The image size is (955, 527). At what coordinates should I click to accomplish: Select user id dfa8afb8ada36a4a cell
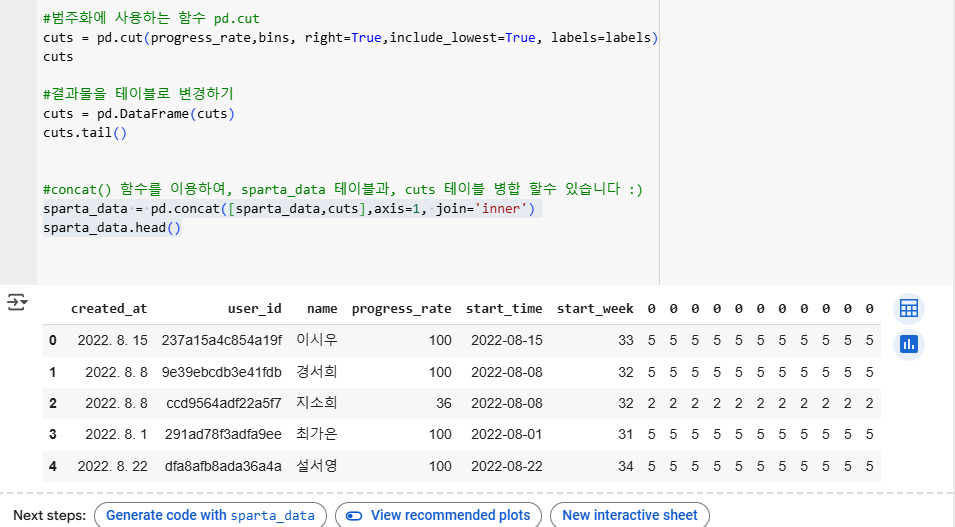(223, 467)
